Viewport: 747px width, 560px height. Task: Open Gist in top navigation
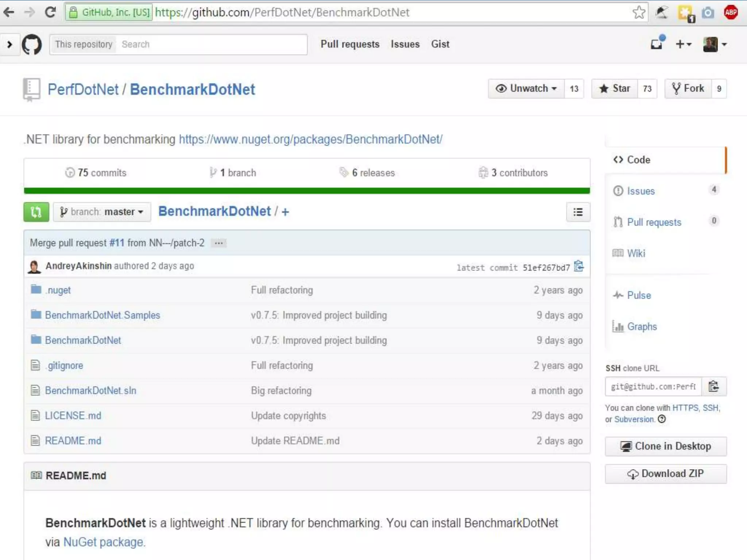[440, 44]
